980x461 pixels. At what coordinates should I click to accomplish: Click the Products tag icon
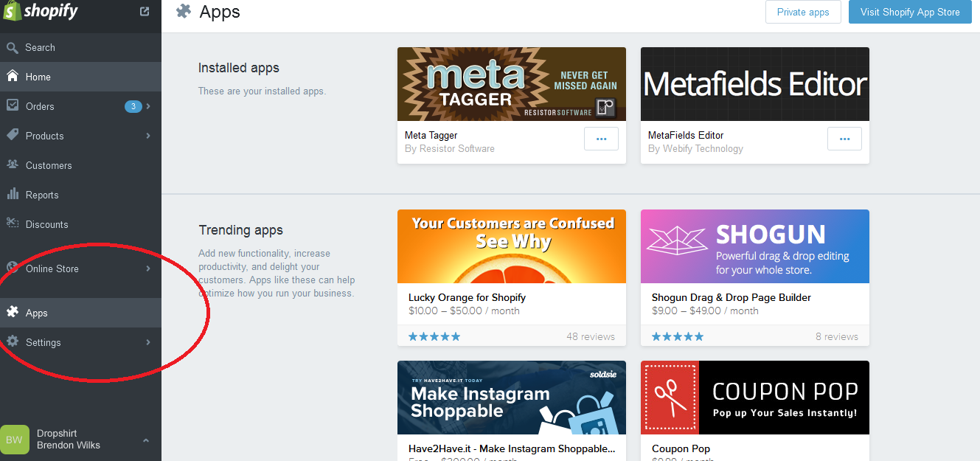tap(13, 135)
